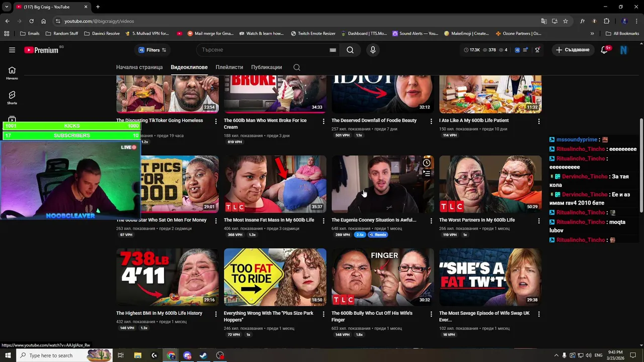Open the Twitch Emote Resizer bookmark
This screenshot has height=362, width=644.
[313, 34]
